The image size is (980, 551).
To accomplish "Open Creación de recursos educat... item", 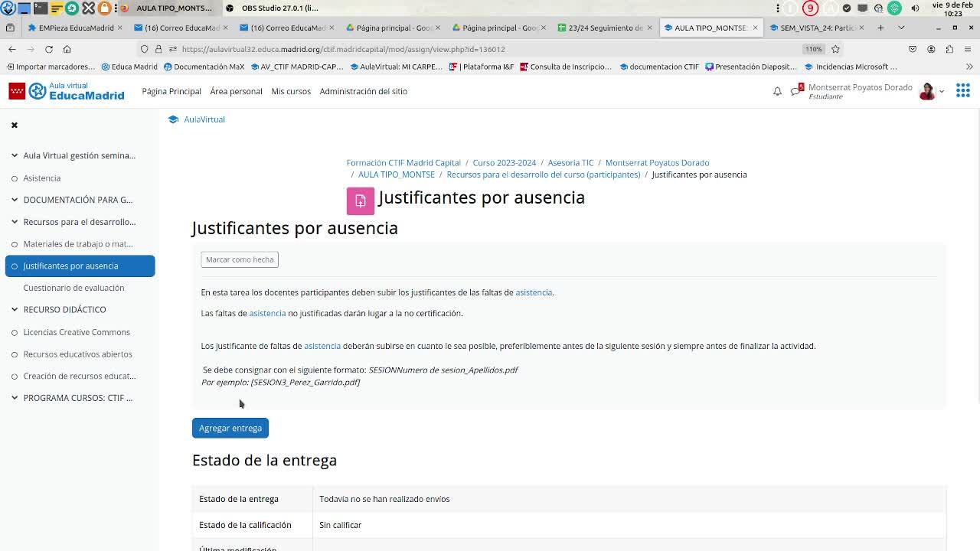I will pyautogui.click(x=80, y=377).
